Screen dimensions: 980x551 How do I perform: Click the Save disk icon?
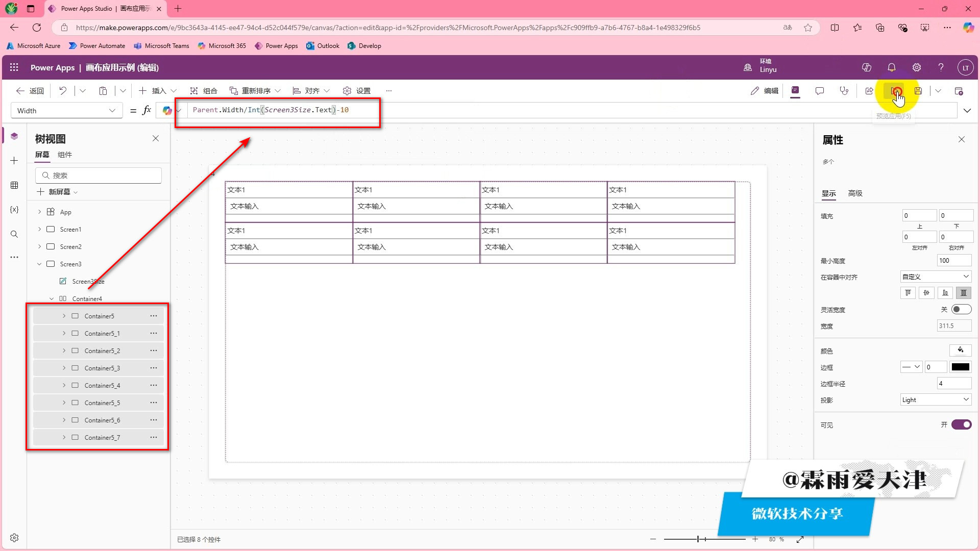[x=918, y=91]
